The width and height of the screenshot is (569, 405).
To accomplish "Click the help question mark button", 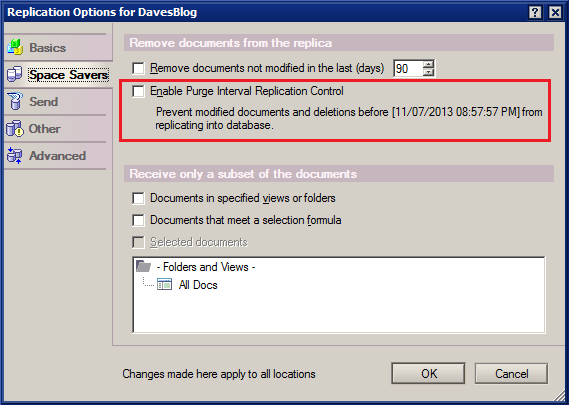I will tap(535, 12).
